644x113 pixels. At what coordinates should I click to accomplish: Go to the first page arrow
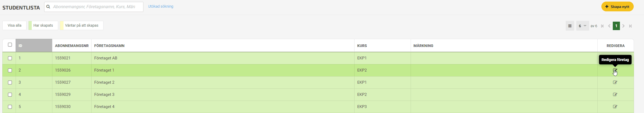click(602, 26)
